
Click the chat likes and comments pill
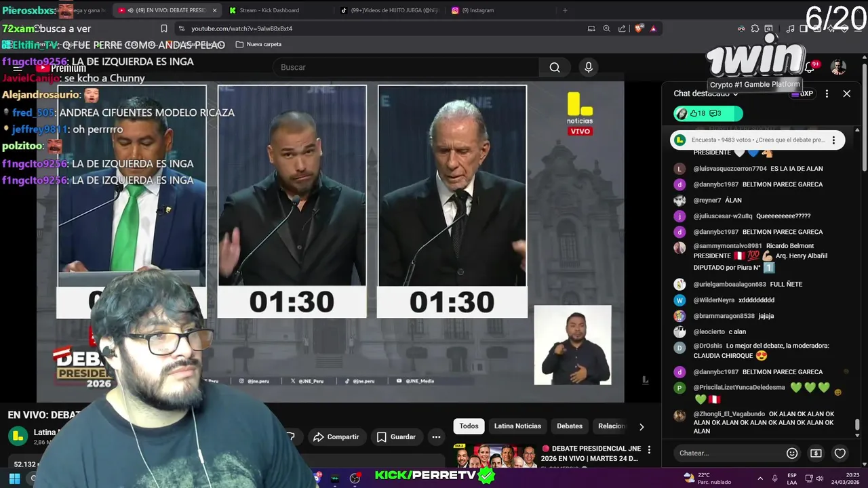(708, 113)
